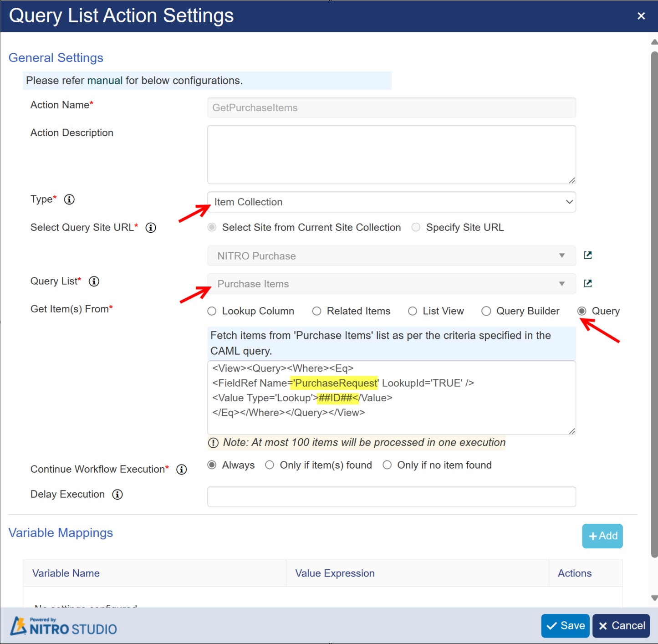Click the Action Name field GetPurchaseItems

(x=392, y=107)
